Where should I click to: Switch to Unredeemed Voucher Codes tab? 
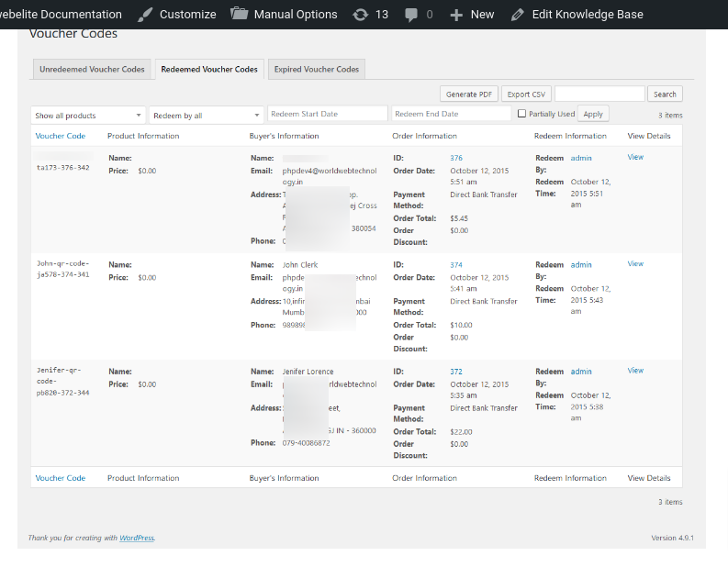click(92, 70)
